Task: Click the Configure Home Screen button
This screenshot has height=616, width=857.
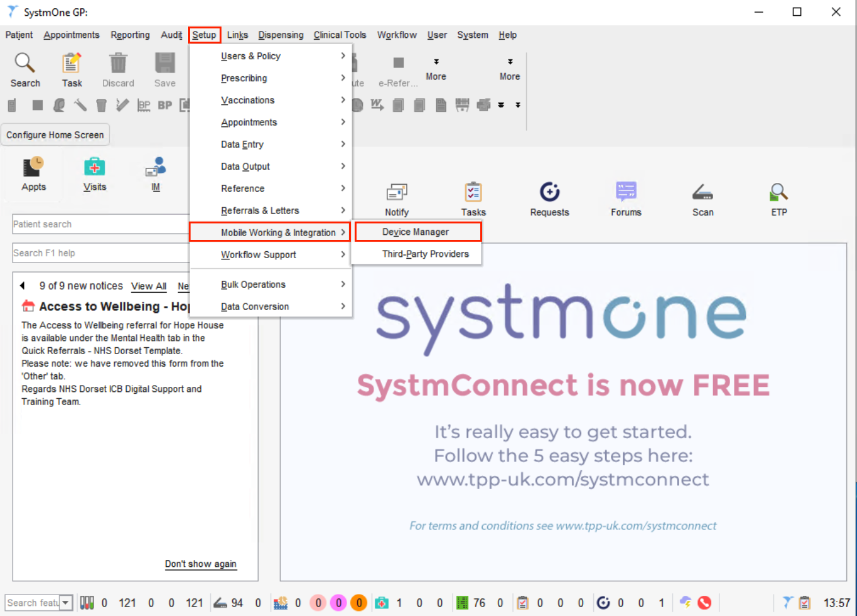Action: pyautogui.click(x=56, y=135)
